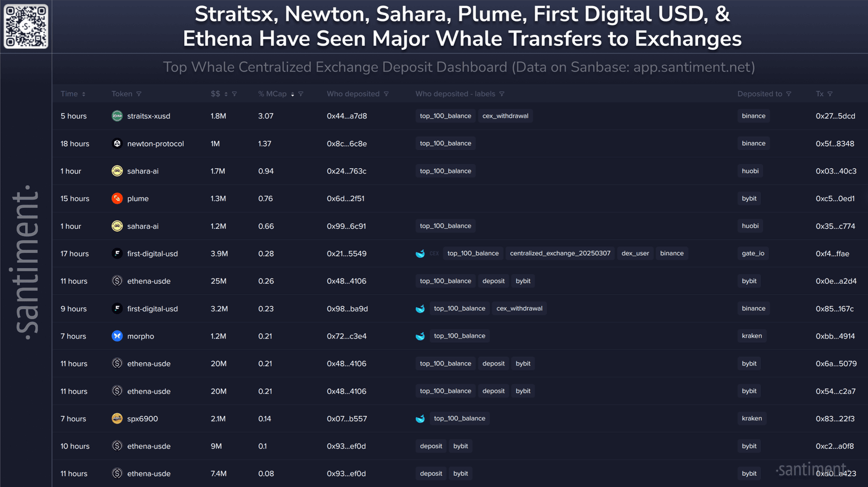Click the QR code image
Screen dimensions: 868x487
point(26,27)
